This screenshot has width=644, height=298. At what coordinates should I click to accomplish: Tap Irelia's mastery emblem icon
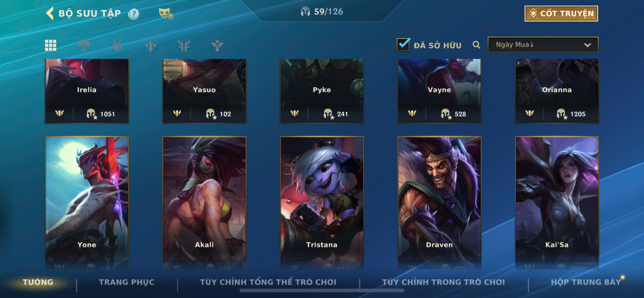click(59, 113)
